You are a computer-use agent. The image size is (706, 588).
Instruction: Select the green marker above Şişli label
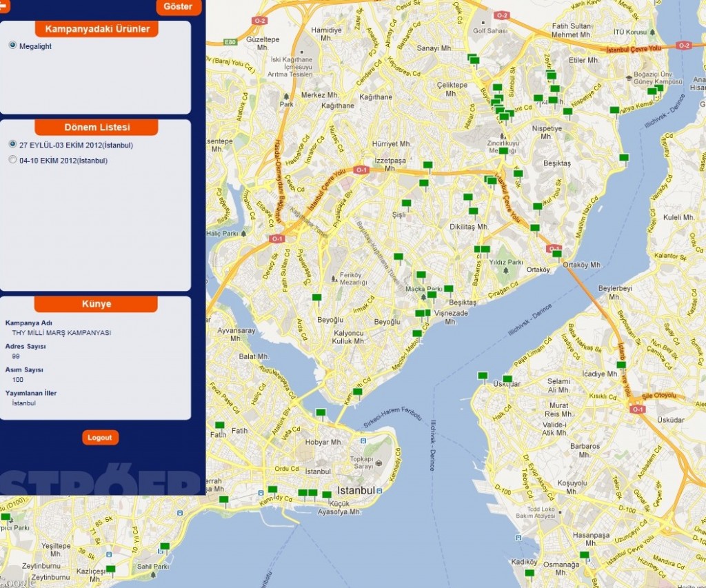coord(407,203)
